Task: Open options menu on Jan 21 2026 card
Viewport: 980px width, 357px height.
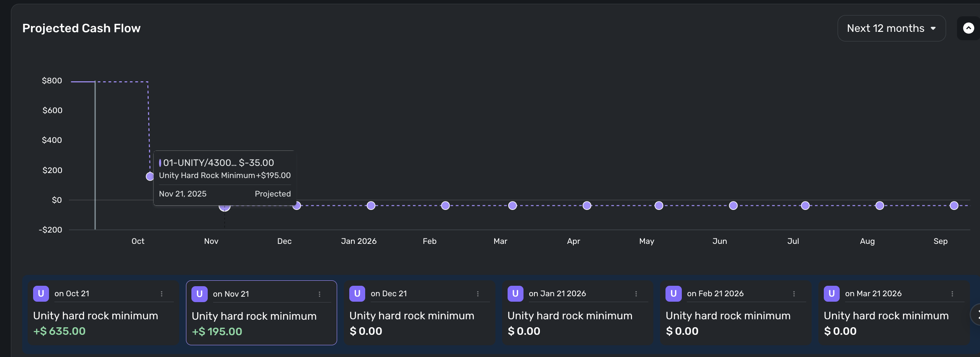Action: click(x=636, y=294)
